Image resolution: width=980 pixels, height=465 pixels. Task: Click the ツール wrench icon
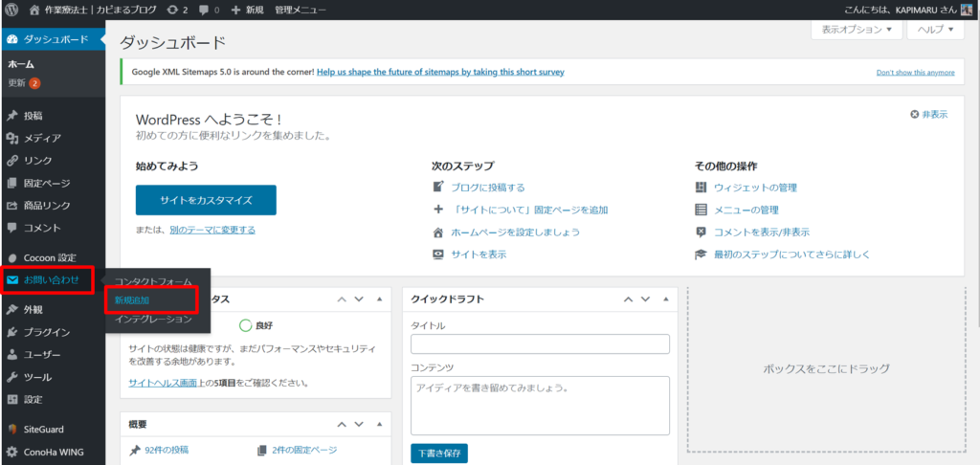(11, 377)
